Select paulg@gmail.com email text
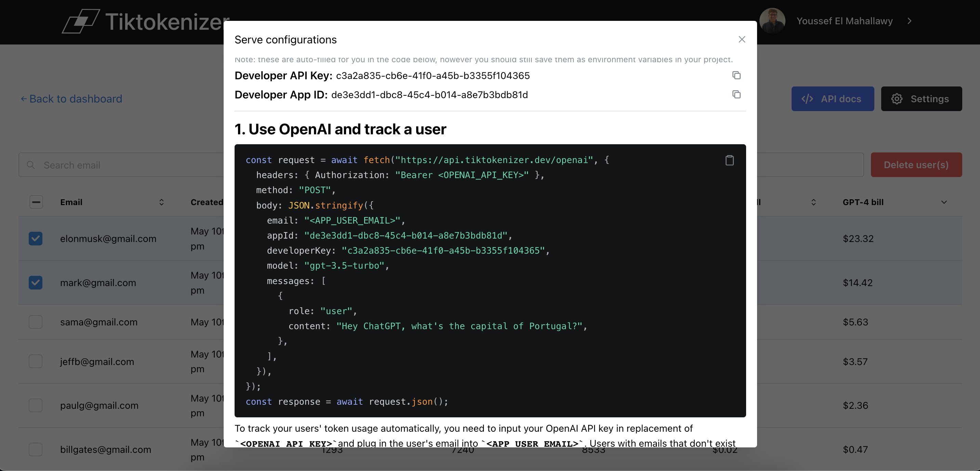980x471 pixels. 99,405
